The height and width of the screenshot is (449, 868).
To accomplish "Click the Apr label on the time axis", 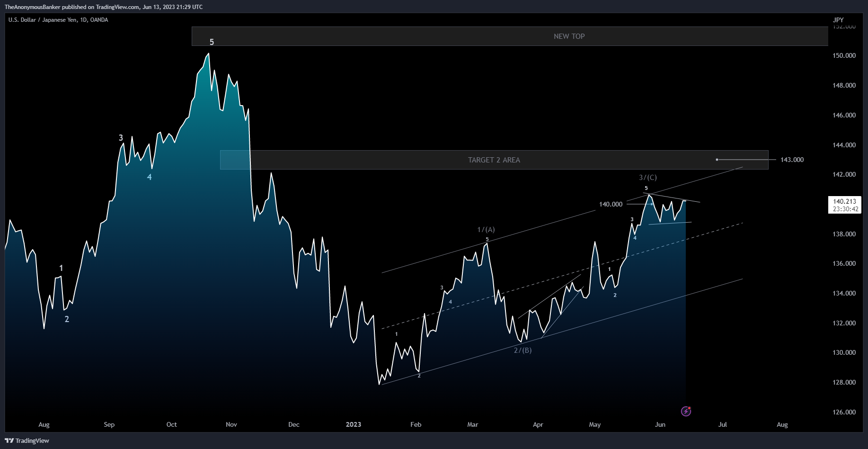I will tap(538, 424).
